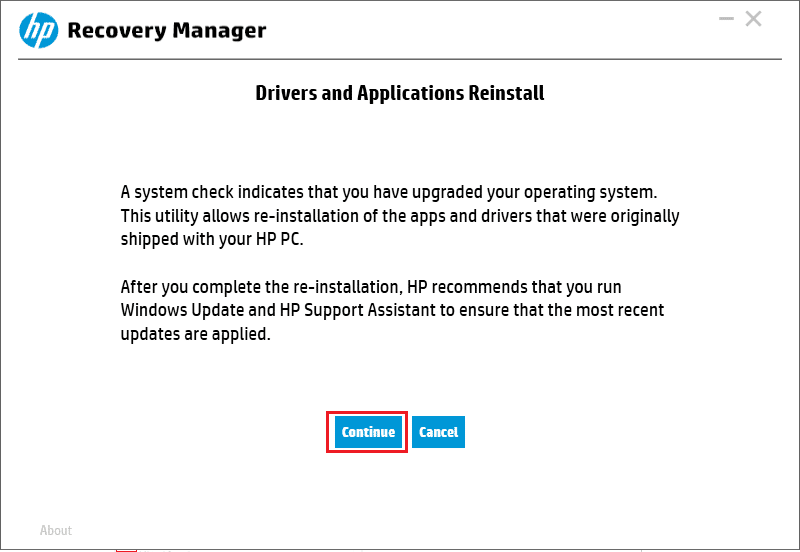Click the 'updates are applied' line
This screenshot has height=552, width=800.
(195, 334)
